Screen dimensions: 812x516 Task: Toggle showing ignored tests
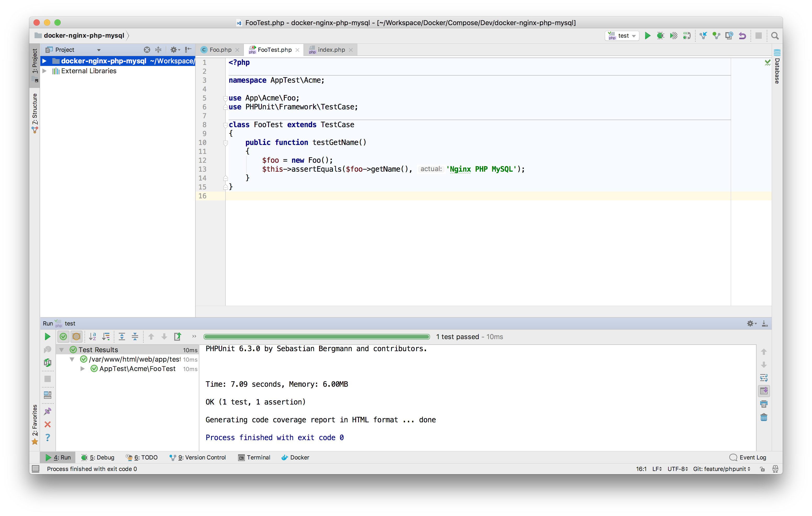point(76,336)
